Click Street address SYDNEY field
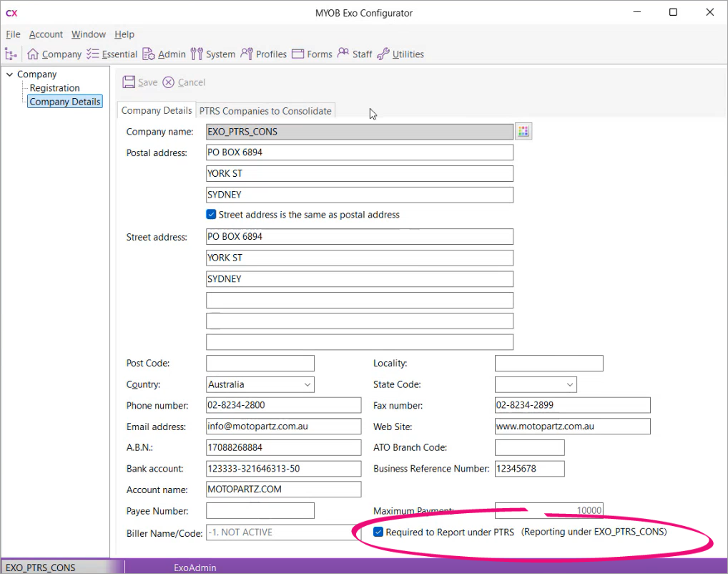This screenshot has width=728, height=574. [360, 279]
